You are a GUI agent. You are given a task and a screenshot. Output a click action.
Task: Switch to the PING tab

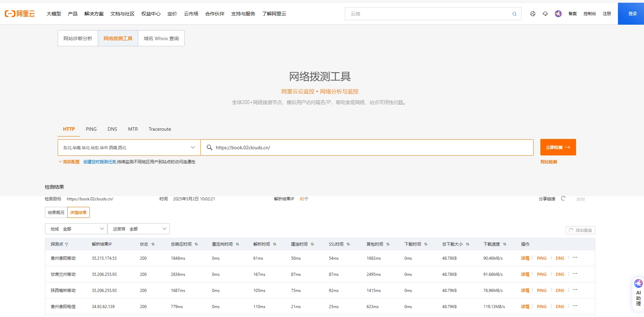coord(91,129)
